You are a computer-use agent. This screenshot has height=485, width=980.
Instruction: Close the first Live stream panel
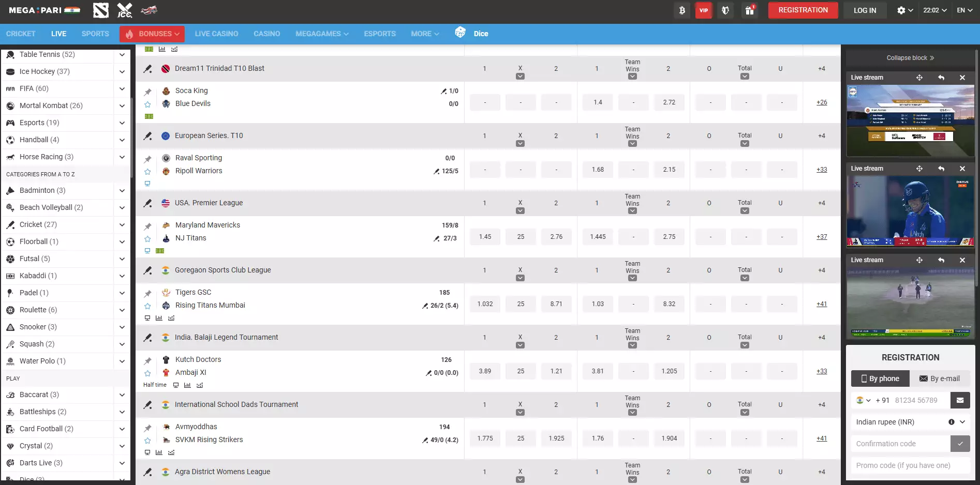tap(962, 78)
